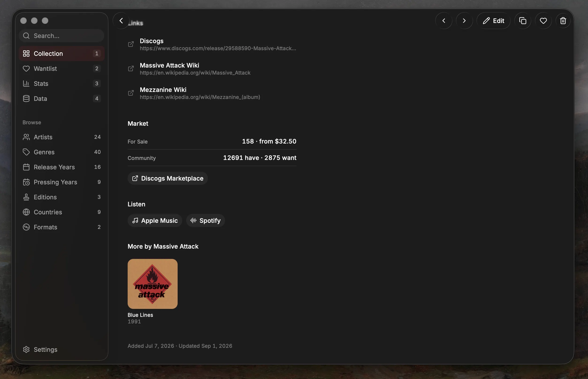Open the Blue Lines album cover
The height and width of the screenshot is (379, 588).
pyautogui.click(x=153, y=284)
